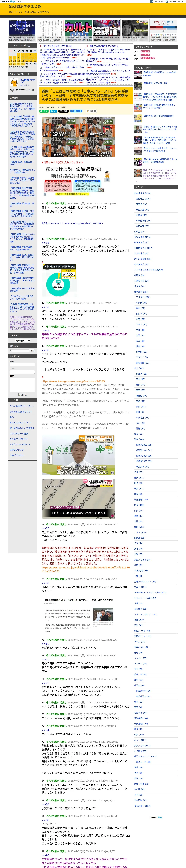186x868 pixels.
Task: Open the news.yahoo.co.jp article link
Action: pos(85,569)
